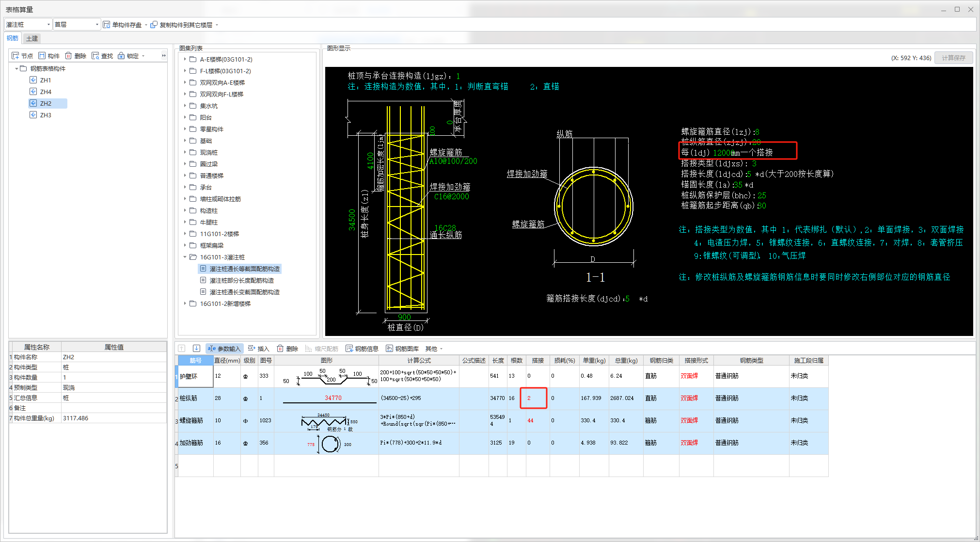Select ZH1 component icon in tree
This screenshot has height=542, width=980.
[33, 80]
